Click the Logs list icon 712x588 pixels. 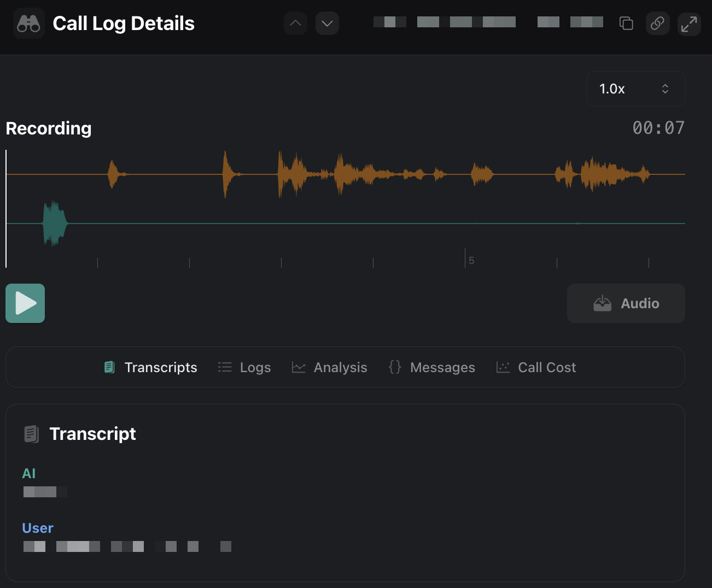224,367
